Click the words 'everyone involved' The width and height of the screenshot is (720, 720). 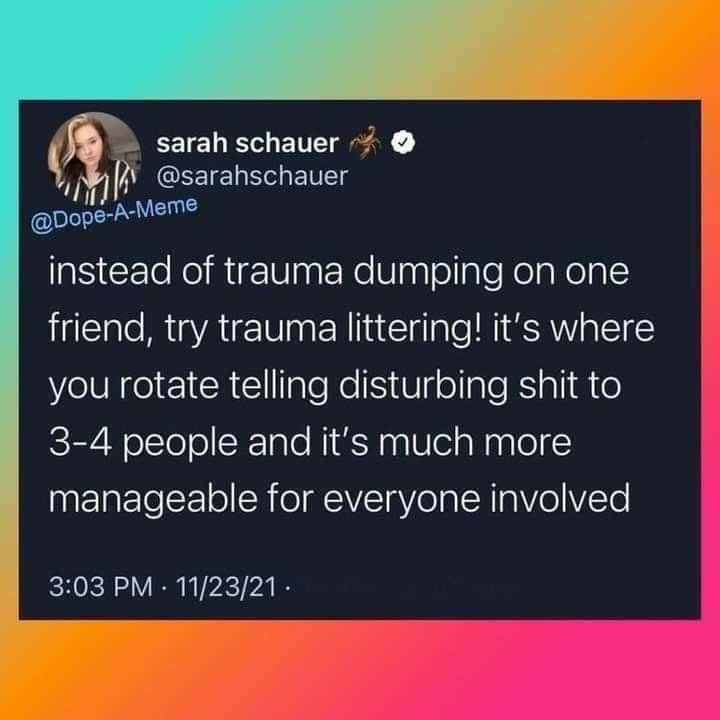[477, 499]
